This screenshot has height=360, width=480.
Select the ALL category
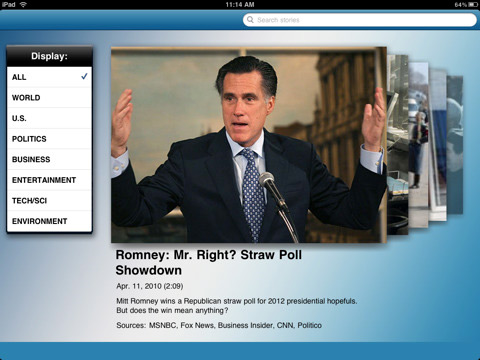point(49,77)
